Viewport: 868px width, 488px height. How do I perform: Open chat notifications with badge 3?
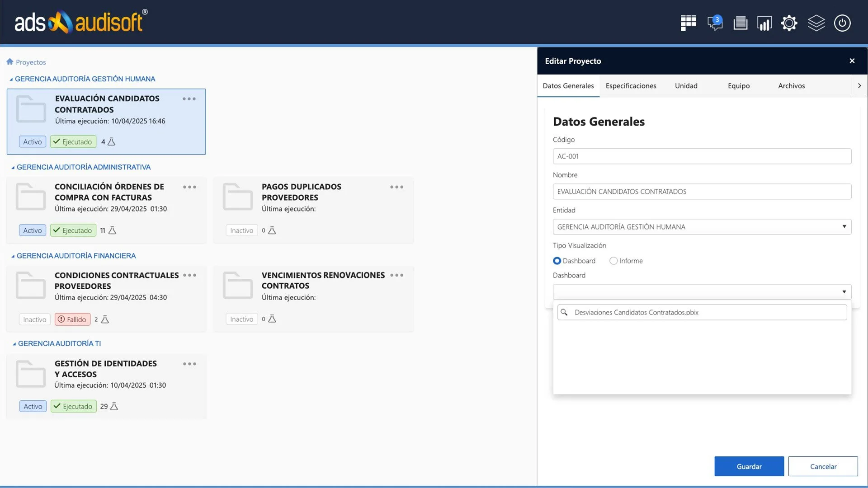click(x=715, y=23)
